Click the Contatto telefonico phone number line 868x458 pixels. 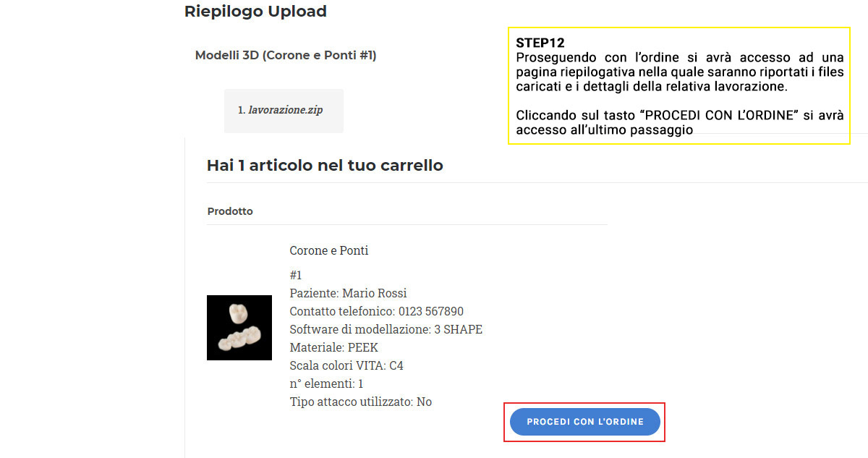tap(376, 311)
